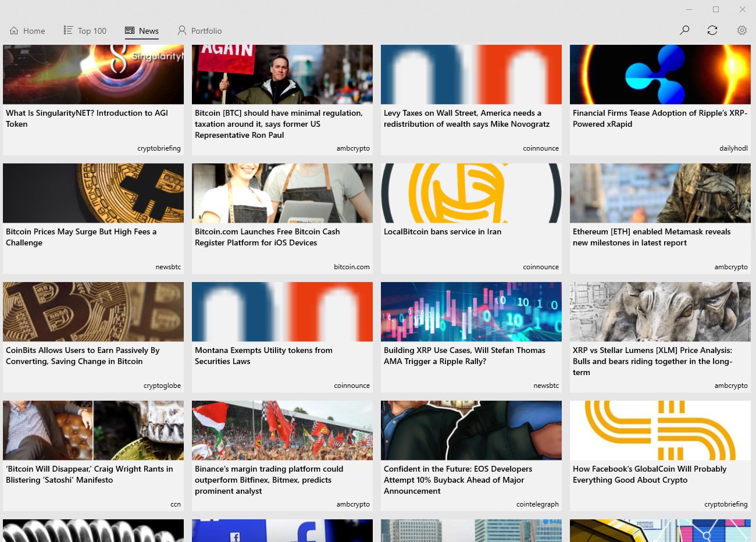Open the bull statue image for XRP vs Stellar
This screenshot has height=542, width=756.
[660, 312]
